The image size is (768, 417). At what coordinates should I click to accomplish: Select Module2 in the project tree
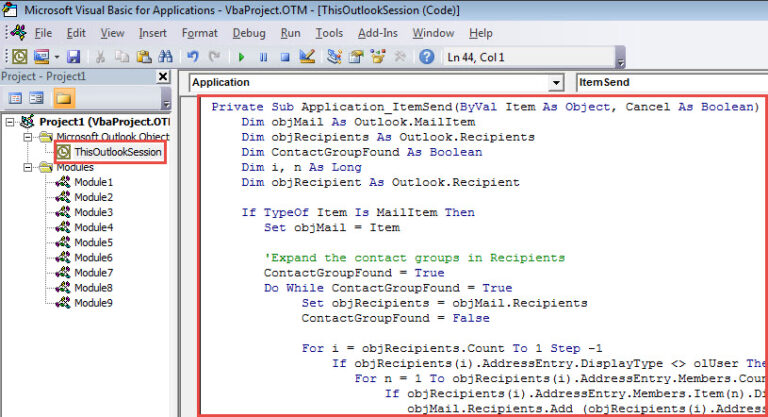pos(93,197)
